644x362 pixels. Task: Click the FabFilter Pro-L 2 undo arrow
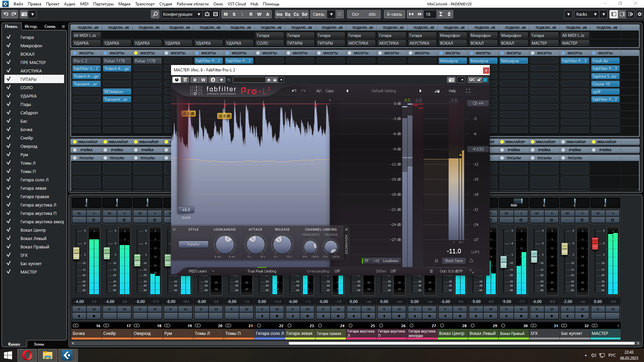294,91
